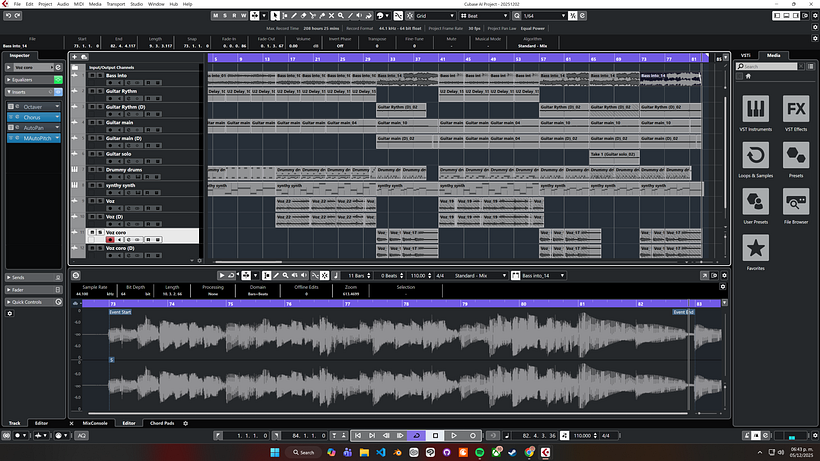Select the Mute X tool

pos(332,16)
